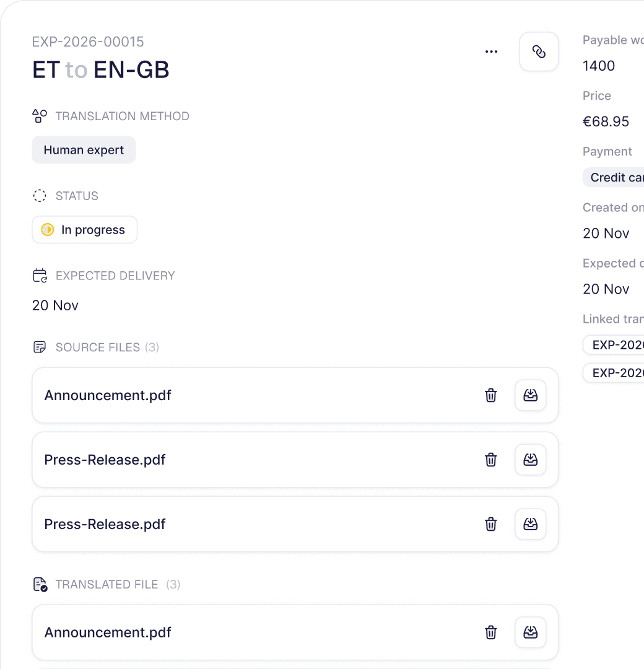Delete the second Press-Release.pdf source file

tap(491, 525)
